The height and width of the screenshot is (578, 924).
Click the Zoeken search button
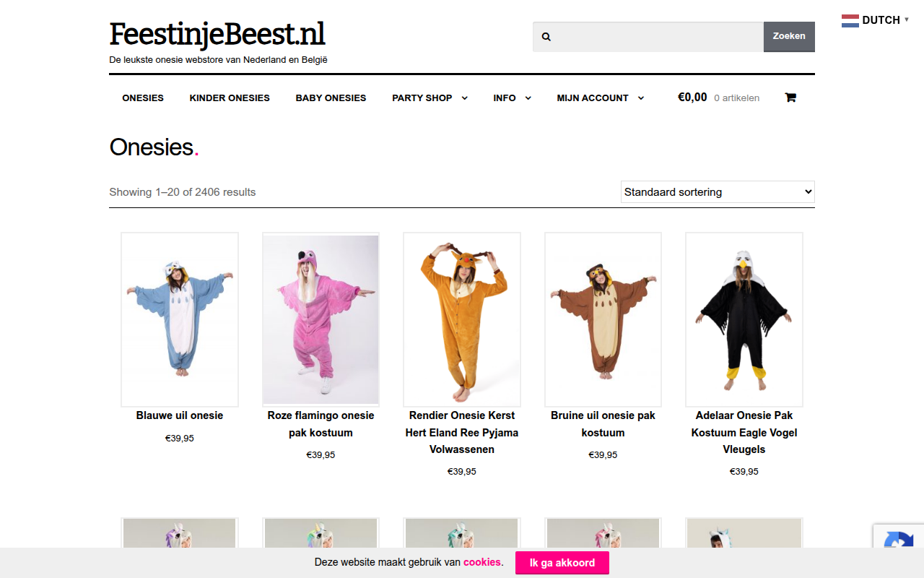click(789, 37)
